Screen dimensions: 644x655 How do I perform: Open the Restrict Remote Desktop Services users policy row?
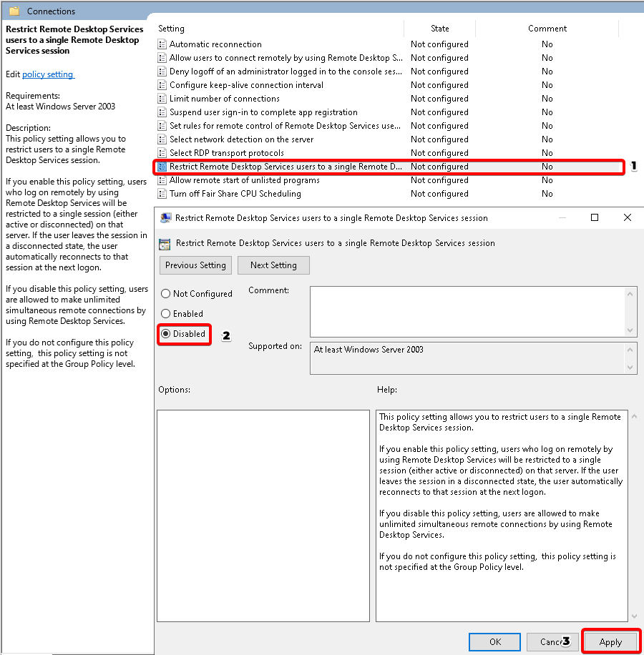285,167
